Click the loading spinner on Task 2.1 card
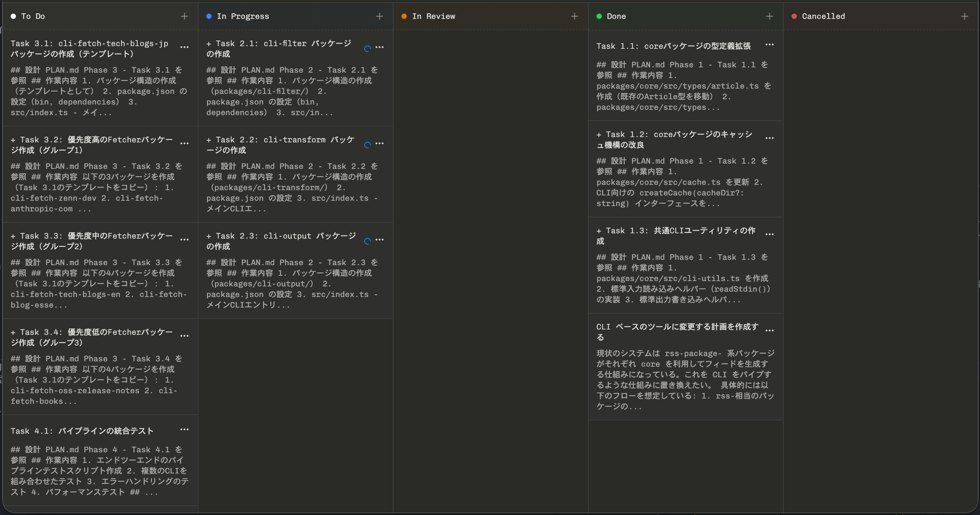980x515 pixels. (367, 49)
